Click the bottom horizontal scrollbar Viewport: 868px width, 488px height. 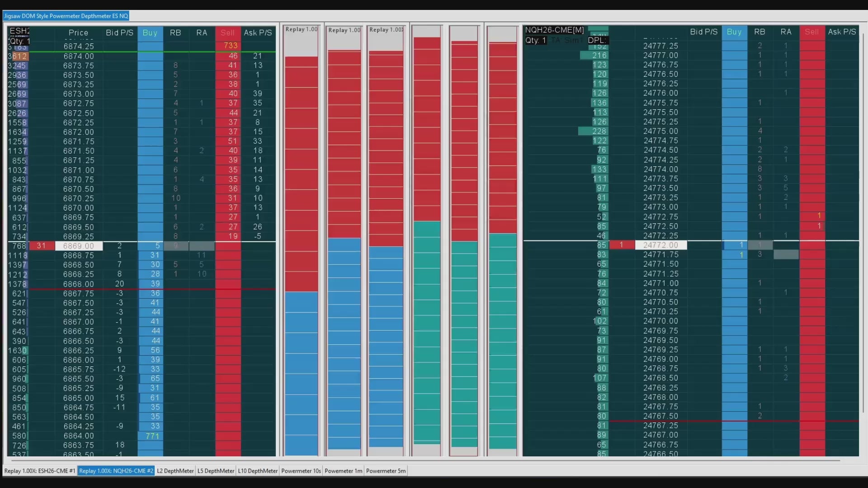click(425, 460)
